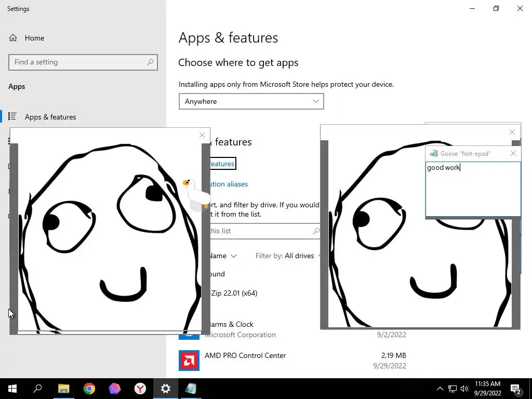Open the volume tray icon
This screenshot has height=399, width=532.
pyautogui.click(x=464, y=389)
